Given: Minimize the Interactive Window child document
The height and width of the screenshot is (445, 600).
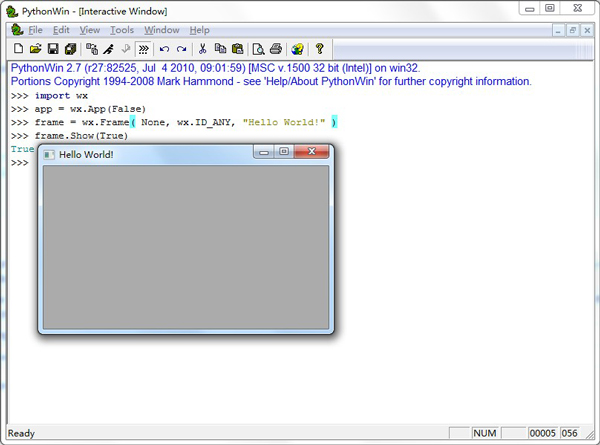Looking at the screenshot, I should click(558, 30).
